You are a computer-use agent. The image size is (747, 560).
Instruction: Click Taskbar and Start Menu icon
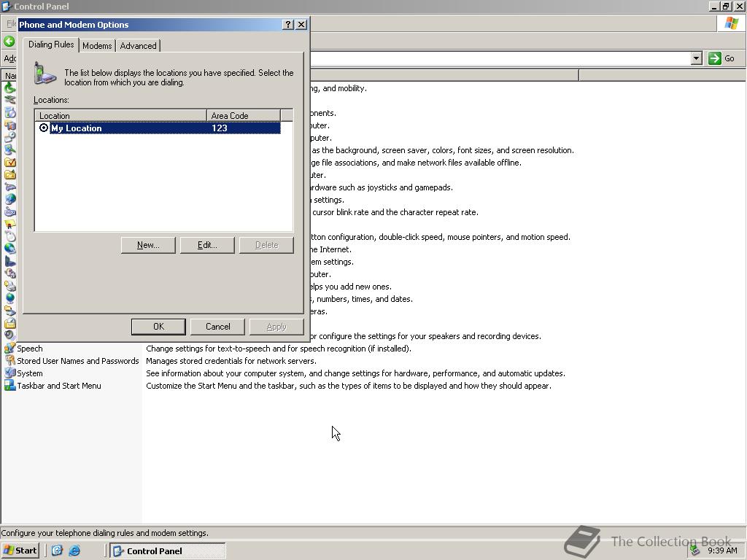pyautogui.click(x=10, y=385)
